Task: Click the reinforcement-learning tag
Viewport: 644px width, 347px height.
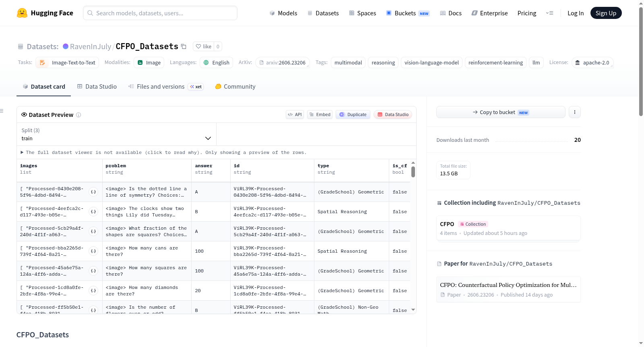Action: pyautogui.click(x=495, y=62)
